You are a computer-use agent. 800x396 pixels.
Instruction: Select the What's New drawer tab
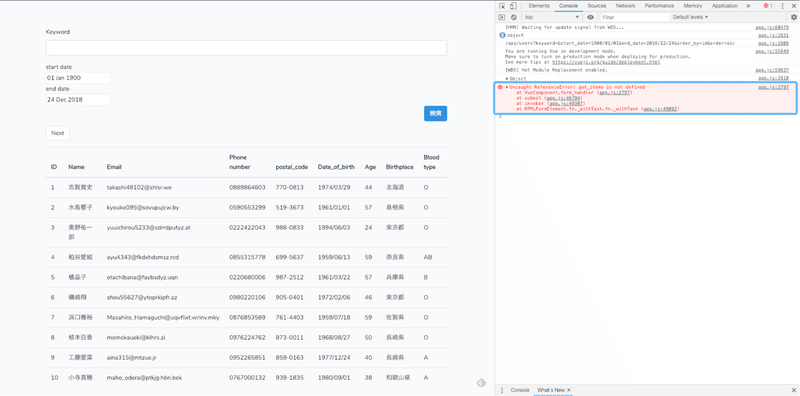551,390
